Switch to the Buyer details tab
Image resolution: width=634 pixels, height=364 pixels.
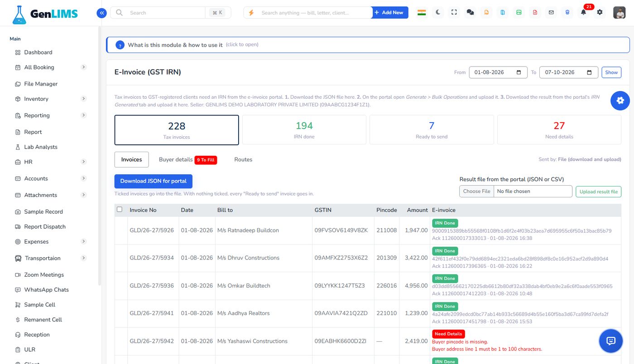pos(188,159)
